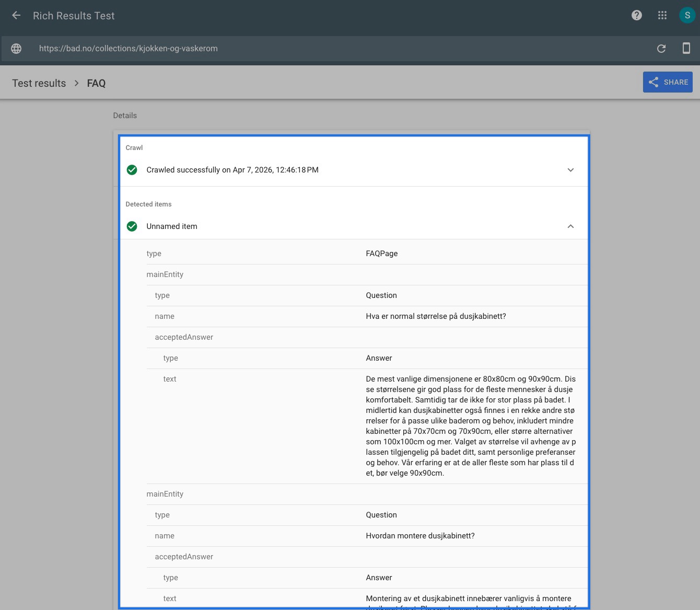
Task: Select the FAQ breadcrumb entry
Action: (x=96, y=83)
